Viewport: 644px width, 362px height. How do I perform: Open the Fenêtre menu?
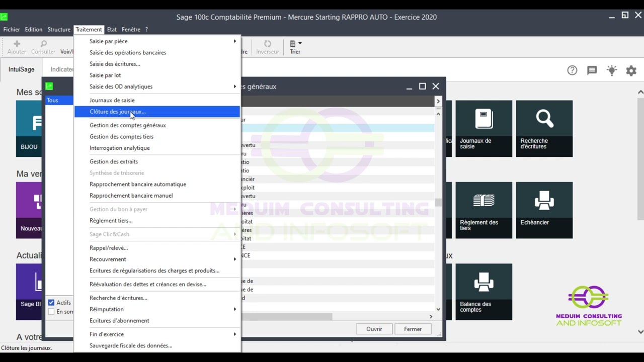131,30
